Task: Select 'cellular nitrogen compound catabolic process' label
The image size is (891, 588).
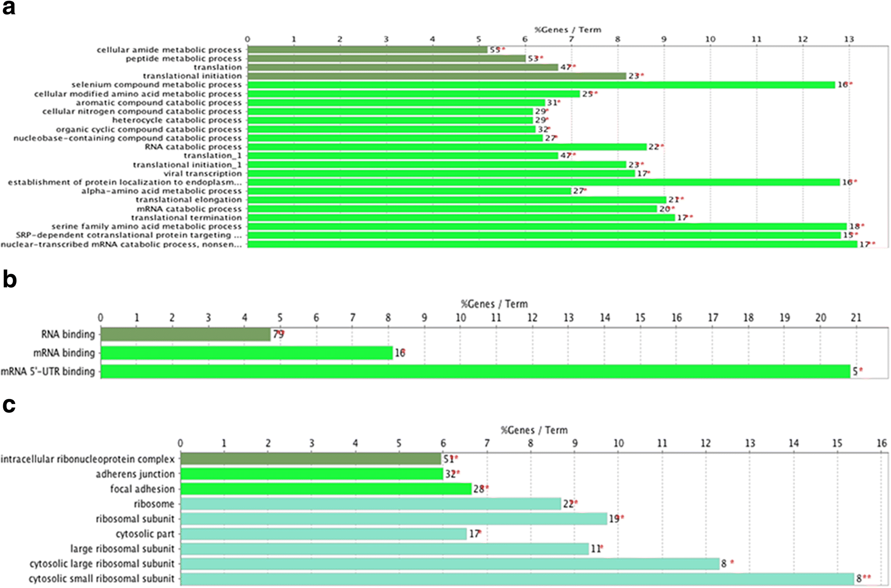Action: [142, 111]
